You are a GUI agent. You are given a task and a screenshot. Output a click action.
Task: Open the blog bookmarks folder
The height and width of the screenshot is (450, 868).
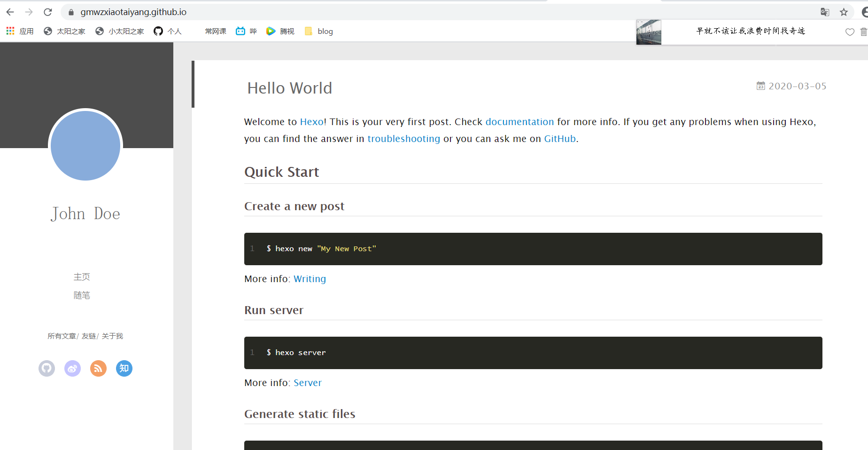point(319,31)
